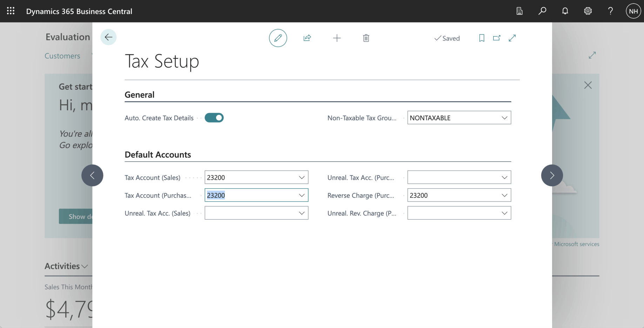Expand Unreal. Tax Acc. (Sales) dropdown
The height and width of the screenshot is (328, 644).
pos(301,213)
